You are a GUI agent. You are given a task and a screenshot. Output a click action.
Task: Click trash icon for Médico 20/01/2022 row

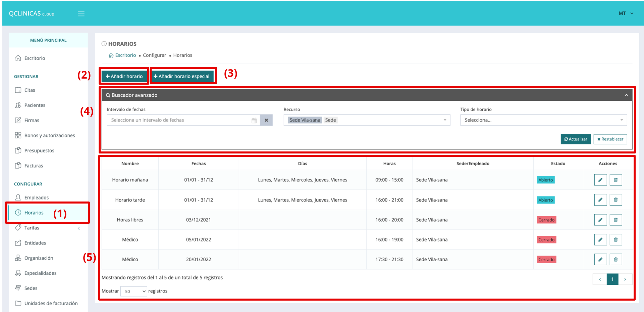point(615,260)
